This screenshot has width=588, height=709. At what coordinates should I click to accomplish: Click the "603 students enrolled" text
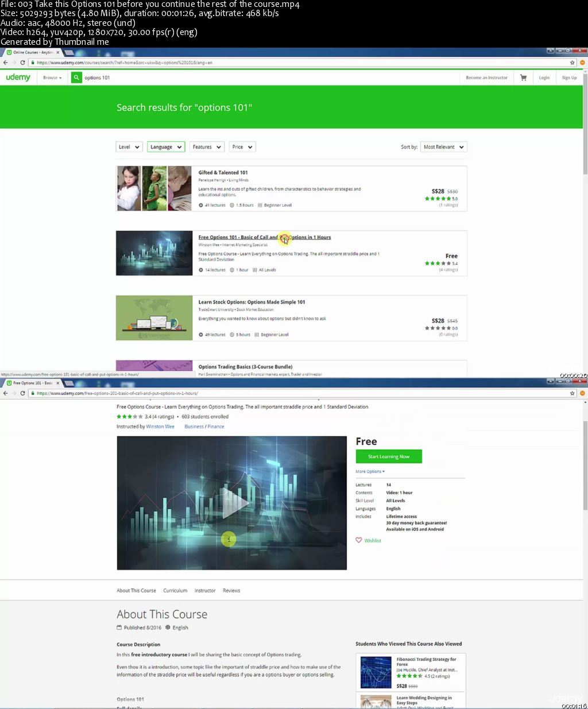point(205,417)
